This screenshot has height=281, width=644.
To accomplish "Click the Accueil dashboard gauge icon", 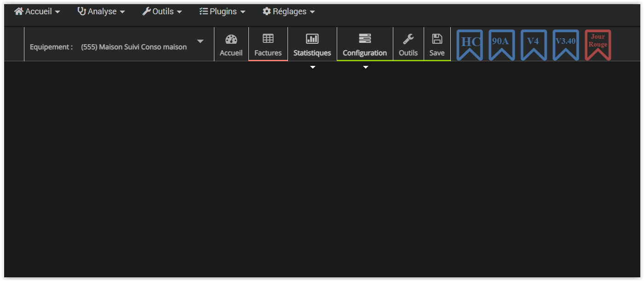I will click(231, 39).
